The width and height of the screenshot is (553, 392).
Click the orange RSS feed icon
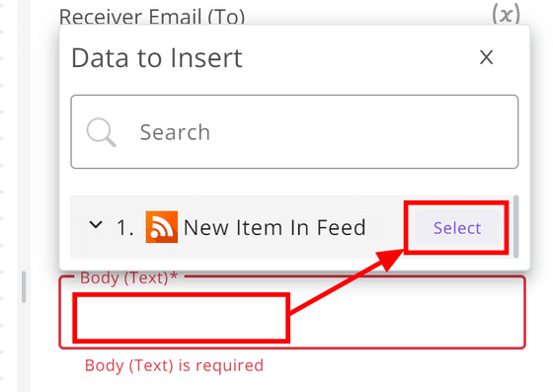162,227
